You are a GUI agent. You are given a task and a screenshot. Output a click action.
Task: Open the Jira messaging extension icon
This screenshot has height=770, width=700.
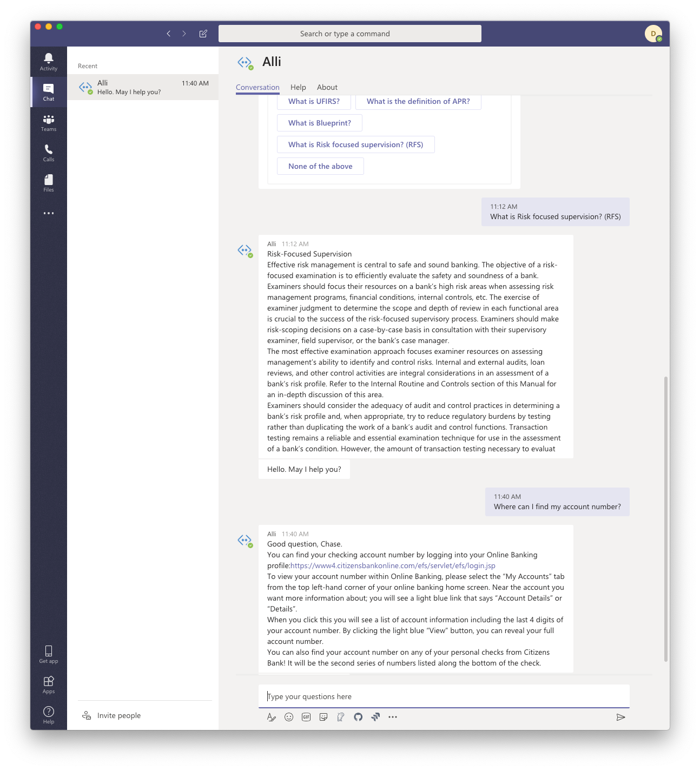[x=375, y=717]
